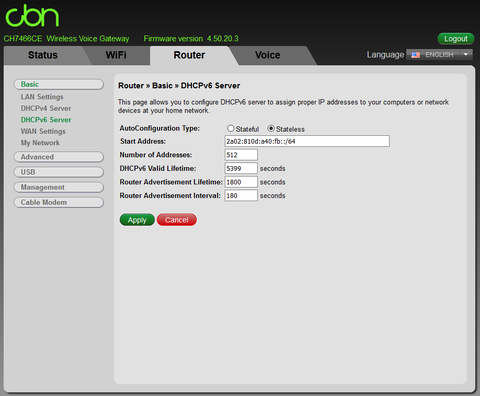The image size is (480, 396).
Task: Switch to the Status tab
Action: (x=43, y=55)
